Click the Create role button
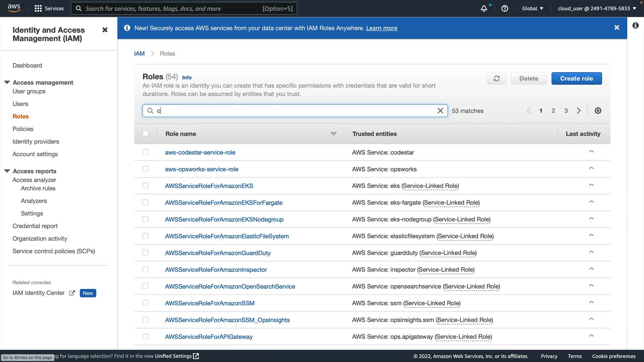The width and height of the screenshot is (644, 362). pyautogui.click(x=576, y=78)
